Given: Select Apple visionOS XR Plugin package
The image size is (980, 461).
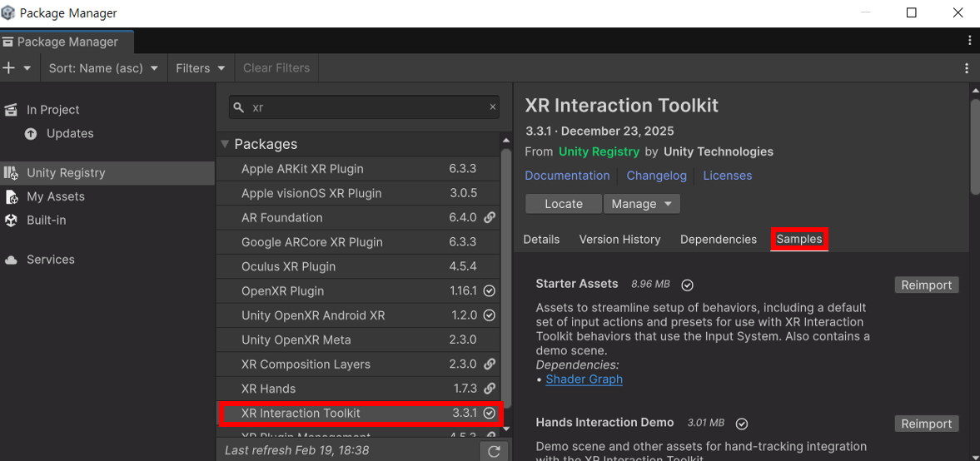Looking at the screenshot, I should pyautogui.click(x=359, y=194).
